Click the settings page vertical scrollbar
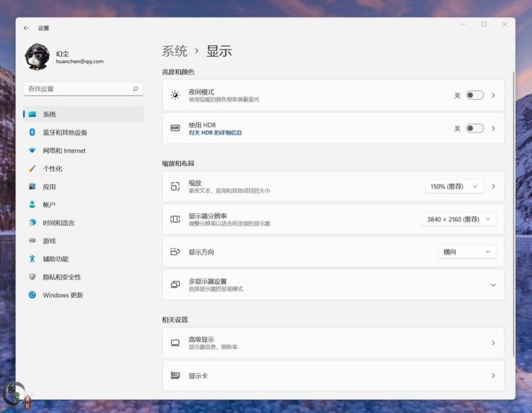The width and height of the screenshot is (532, 413). coord(513,214)
